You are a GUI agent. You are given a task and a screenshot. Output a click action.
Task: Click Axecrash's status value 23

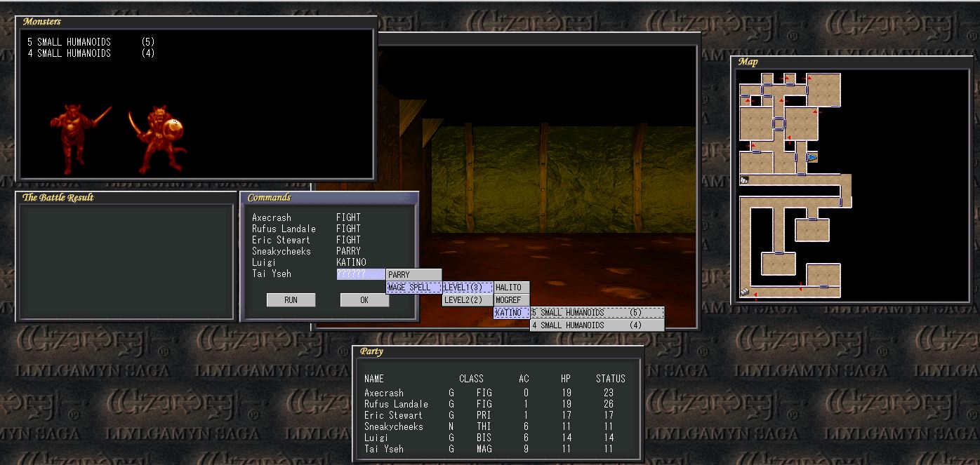pyautogui.click(x=608, y=393)
